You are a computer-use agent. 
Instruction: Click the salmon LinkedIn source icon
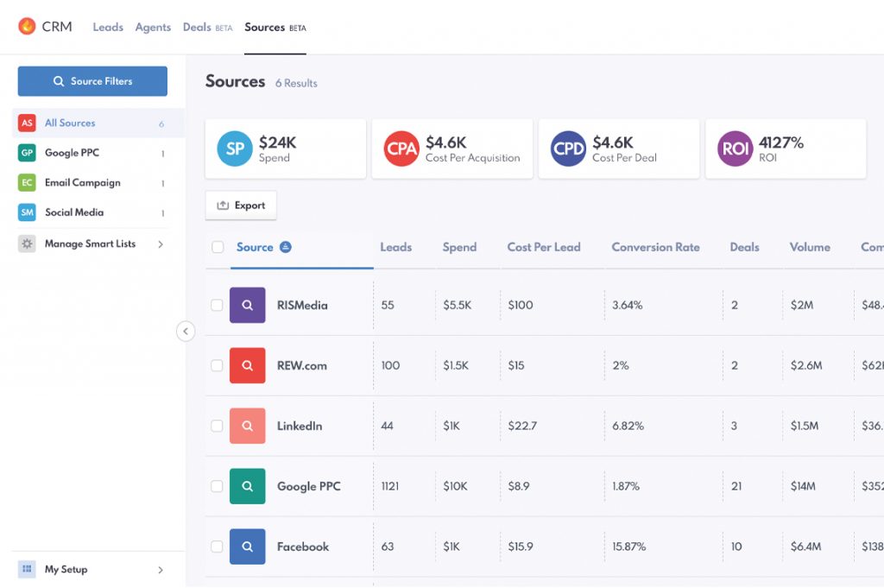point(247,427)
